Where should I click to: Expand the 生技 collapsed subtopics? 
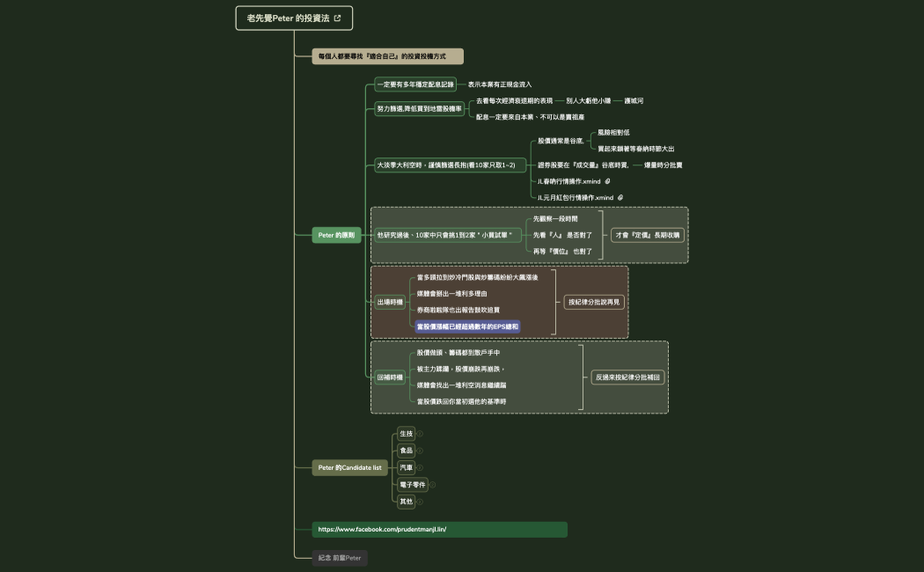[420, 434]
